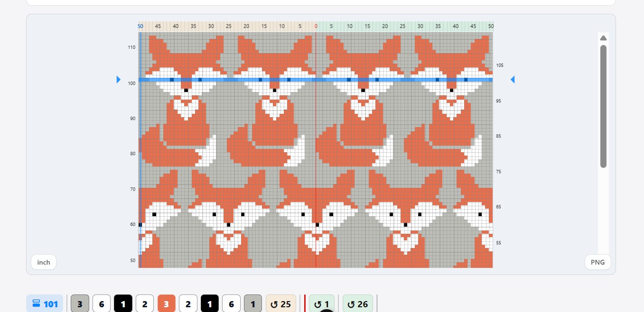Viewport: 644px width, 312px height.
Task: Select the orange 3 stitch block
Action: [166, 304]
